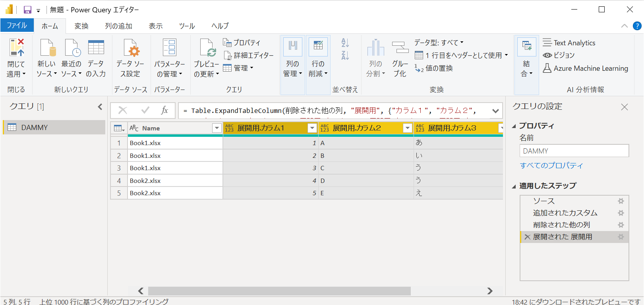Select the DAMMY query
The height and width of the screenshot is (305, 644).
(x=54, y=127)
